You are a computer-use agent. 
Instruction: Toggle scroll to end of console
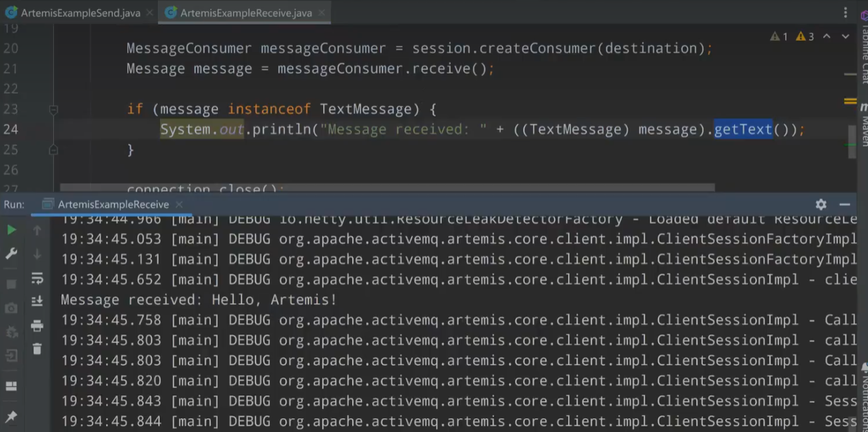(37, 301)
